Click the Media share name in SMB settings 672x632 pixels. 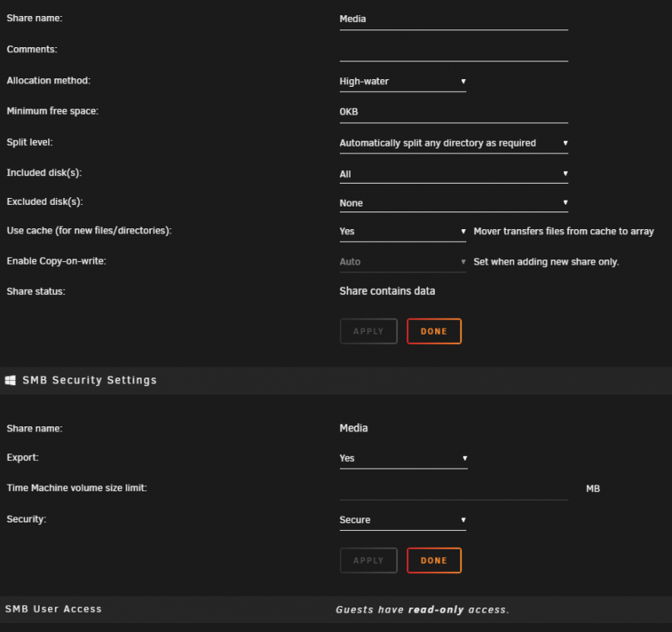353,428
